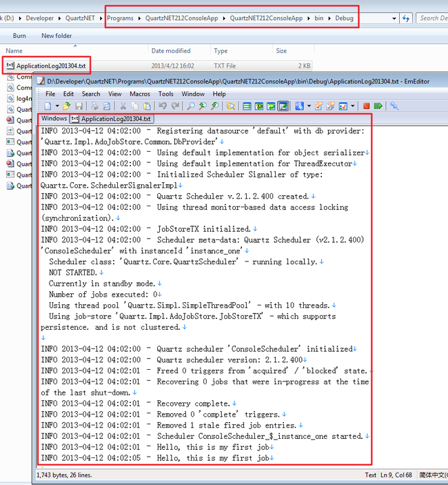The height and width of the screenshot is (485, 448).
Task: Open the Edit menu in EmEditor
Action: [x=69, y=94]
